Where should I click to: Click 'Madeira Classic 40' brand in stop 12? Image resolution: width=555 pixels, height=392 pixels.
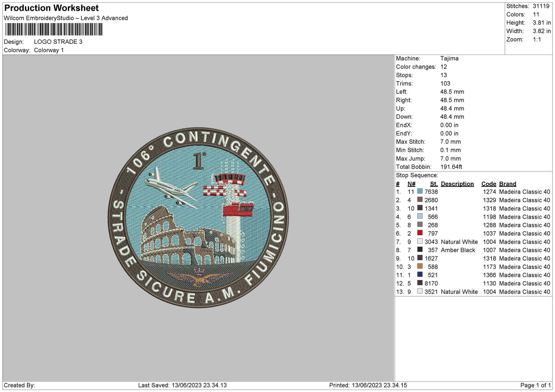525,283
